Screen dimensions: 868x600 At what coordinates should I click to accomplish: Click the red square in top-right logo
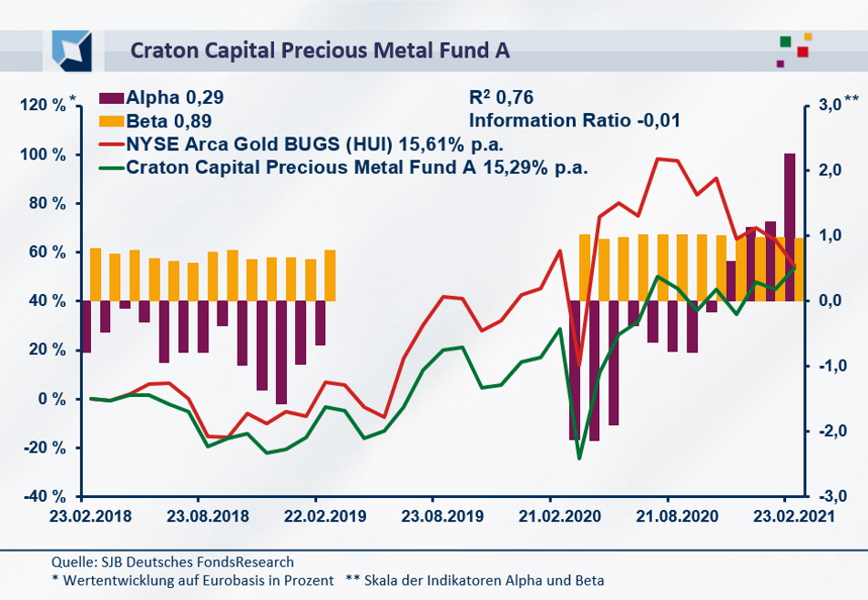[x=802, y=52]
